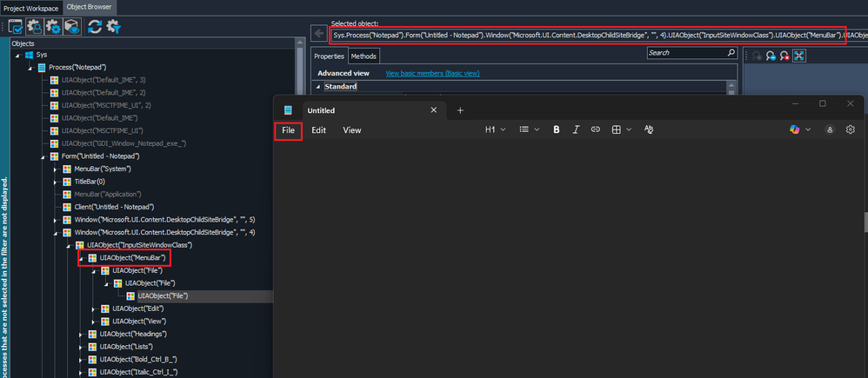Image resolution: width=868 pixels, height=378 pixels.
Task: Toggle Bold formatting in Notepad
Action: [557, 129]
